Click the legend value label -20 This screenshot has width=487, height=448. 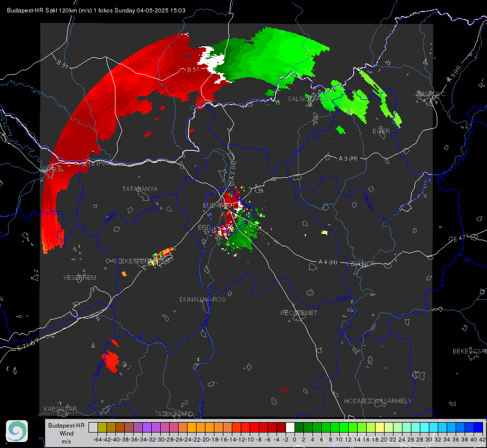pos(205,440)
